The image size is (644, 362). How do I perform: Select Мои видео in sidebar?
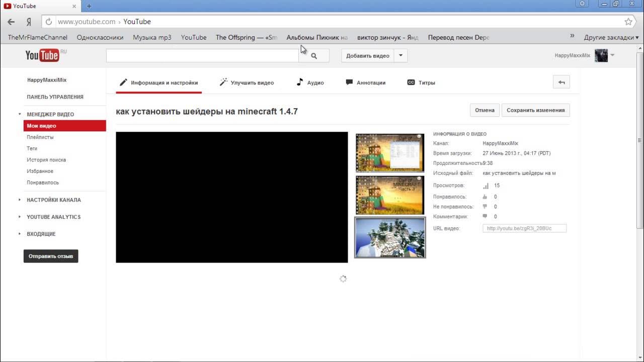64,126
